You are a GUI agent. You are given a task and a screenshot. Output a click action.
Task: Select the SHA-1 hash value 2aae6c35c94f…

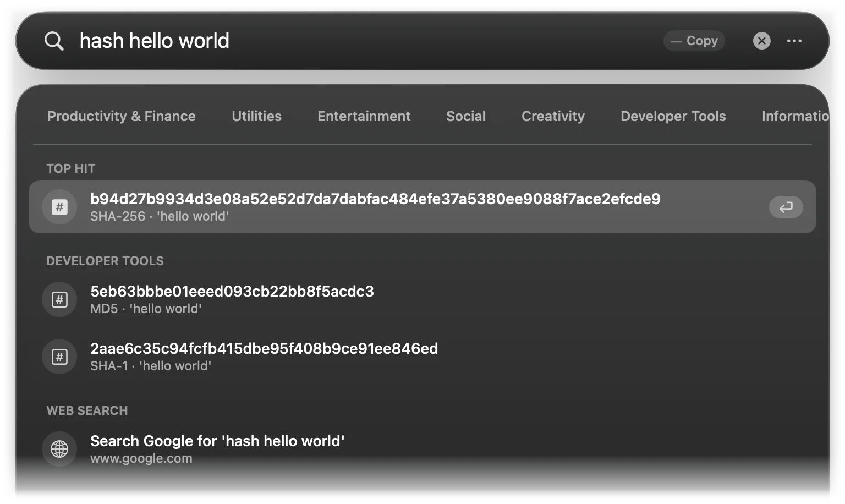pos(264,348)
